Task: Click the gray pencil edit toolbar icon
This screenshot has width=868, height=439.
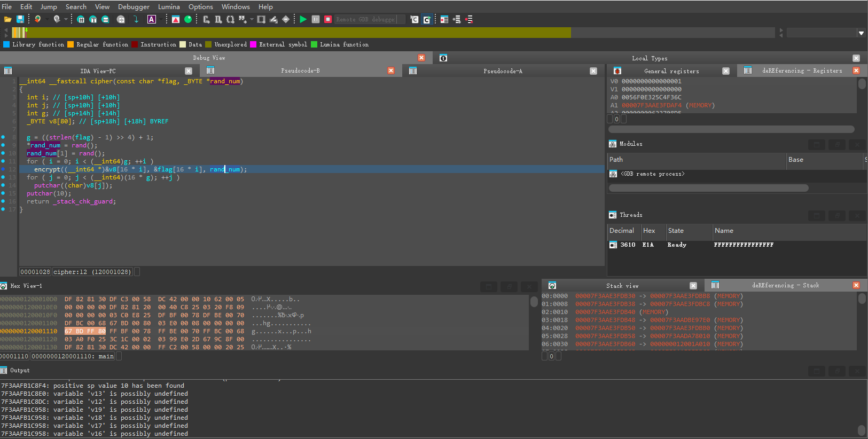Action: pos(273,19)
